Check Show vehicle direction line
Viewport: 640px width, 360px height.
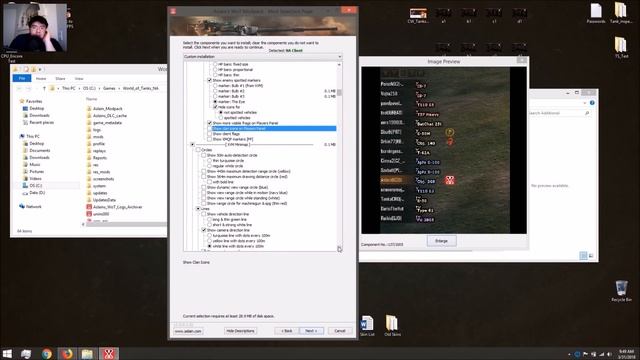[204, 214]
